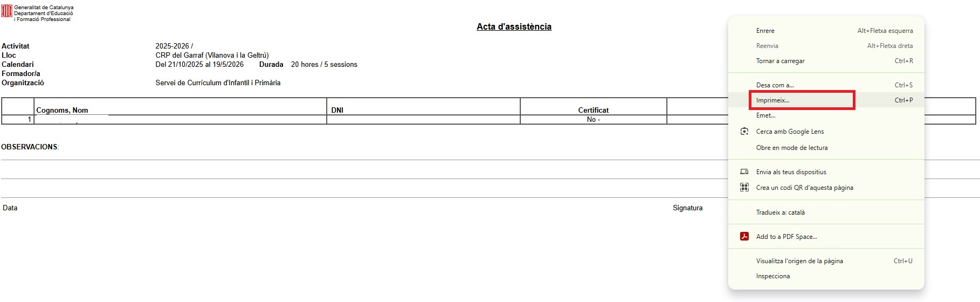Click the Emet... menu entry

[765, 115]
